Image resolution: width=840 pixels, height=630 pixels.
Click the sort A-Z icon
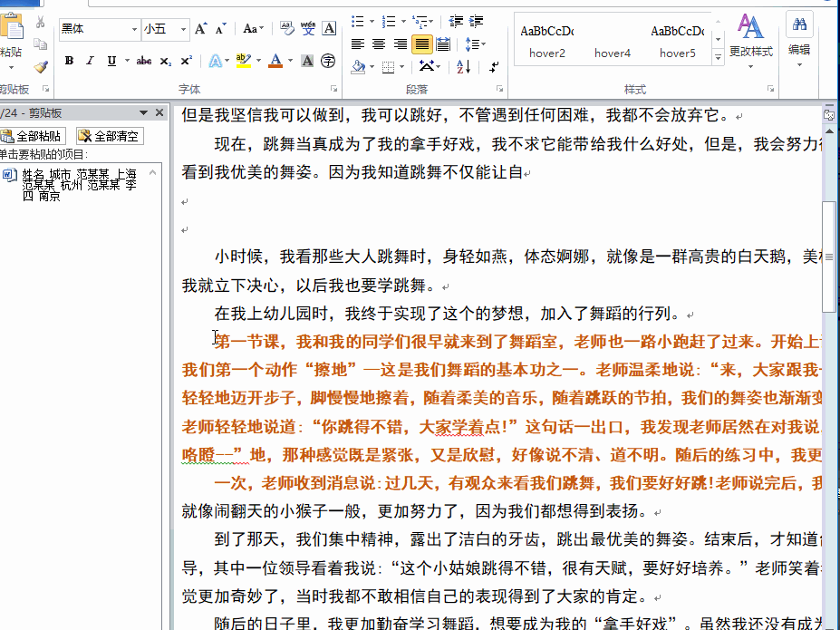463,67
